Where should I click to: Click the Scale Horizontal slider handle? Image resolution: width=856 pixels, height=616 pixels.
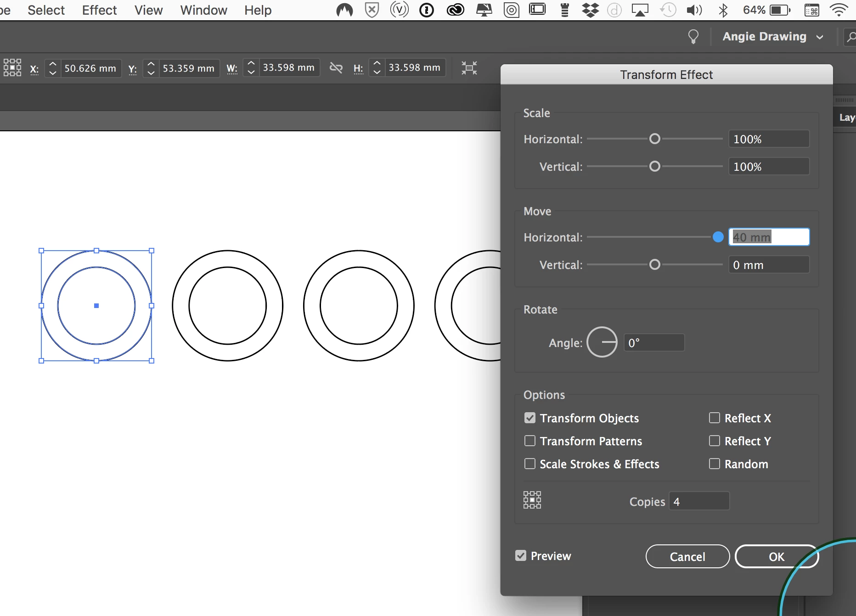point(655,139)
